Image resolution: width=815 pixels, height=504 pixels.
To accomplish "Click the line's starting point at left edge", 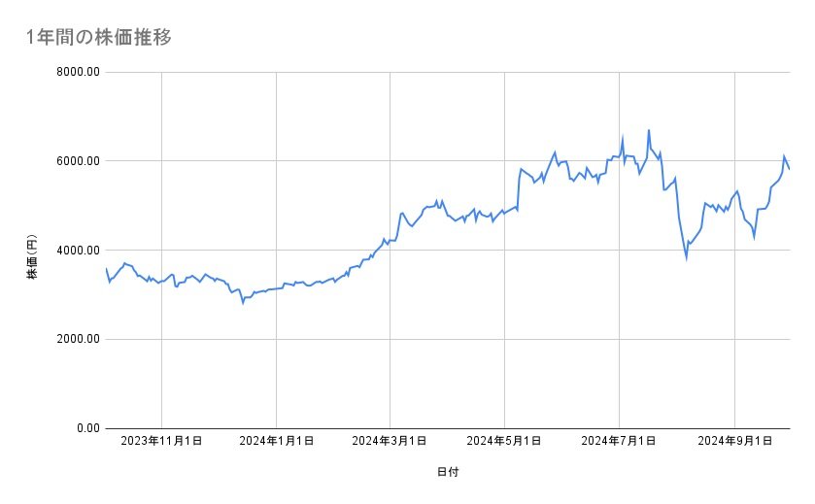I will pos(106,268).
